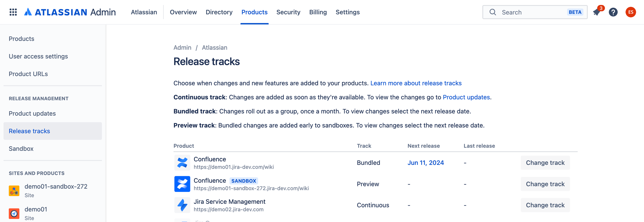
Task: Change track for Jira Service Management
Action: coord(545,205)
